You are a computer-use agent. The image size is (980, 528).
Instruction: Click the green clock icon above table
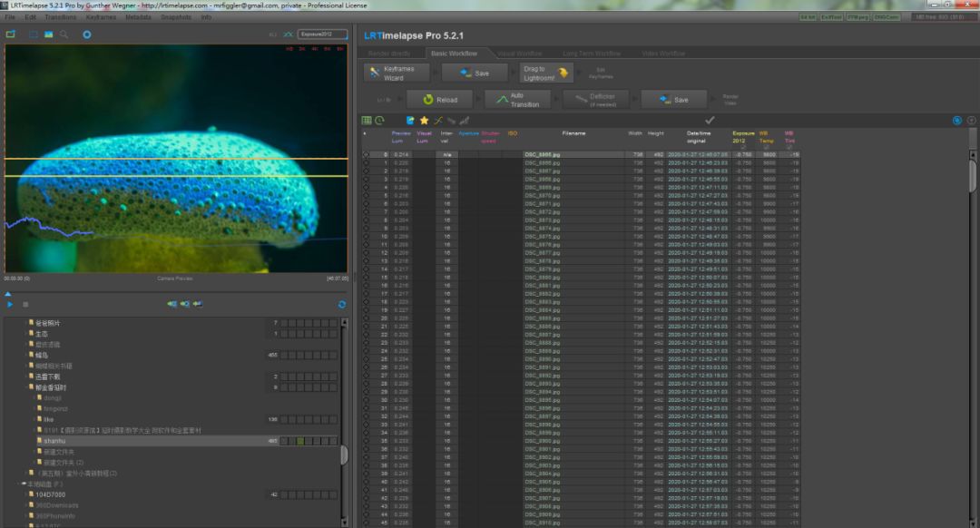(379, 121)
